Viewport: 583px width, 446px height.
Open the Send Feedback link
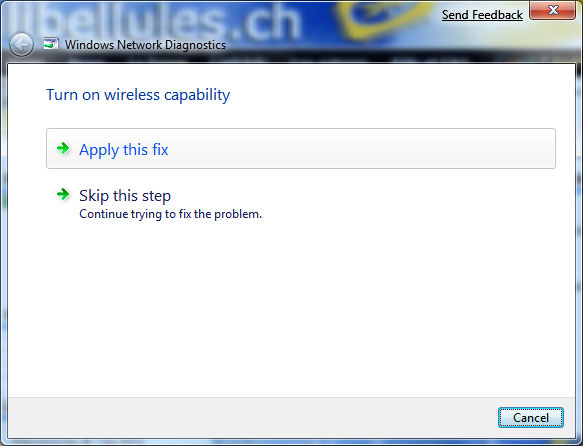[x=482, y=15]
